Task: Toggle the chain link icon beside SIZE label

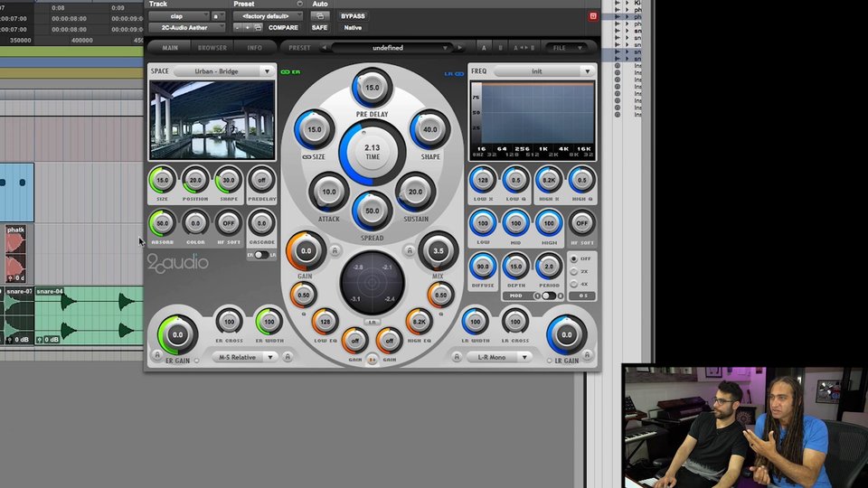Action: click(307, 157)
